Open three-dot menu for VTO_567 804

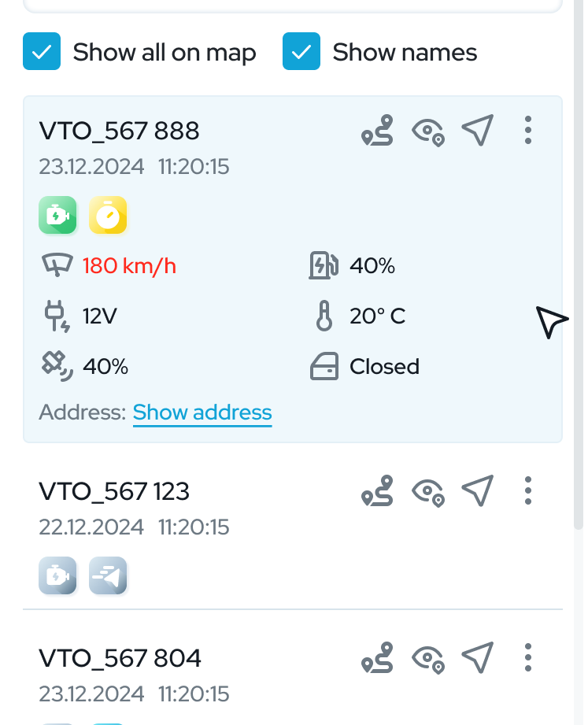coord(528,657)
